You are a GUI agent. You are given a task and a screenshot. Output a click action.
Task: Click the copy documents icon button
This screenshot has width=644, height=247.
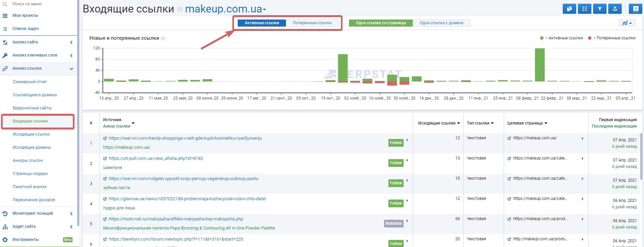pos(569,9)
